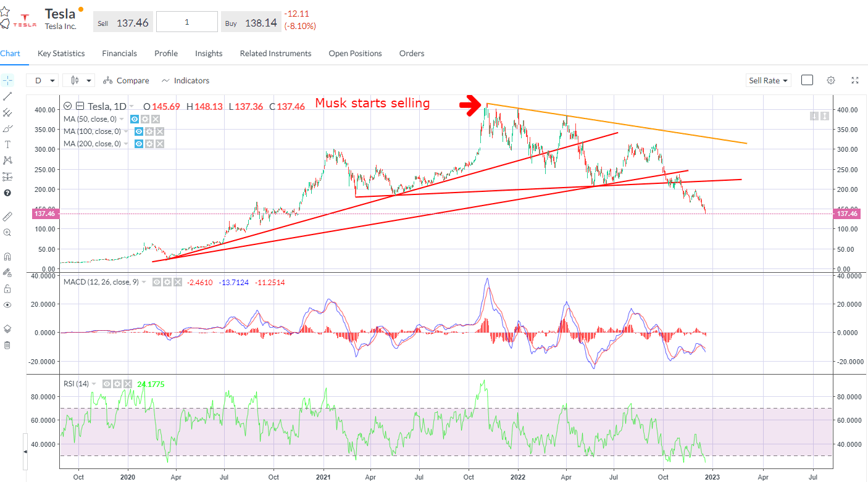Open the D timeframe dropdown

[x=43, y=81]
